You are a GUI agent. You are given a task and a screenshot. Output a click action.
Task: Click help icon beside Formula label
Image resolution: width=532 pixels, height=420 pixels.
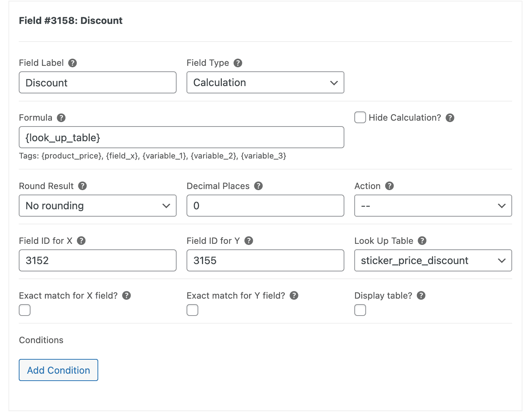click(61, 118)
